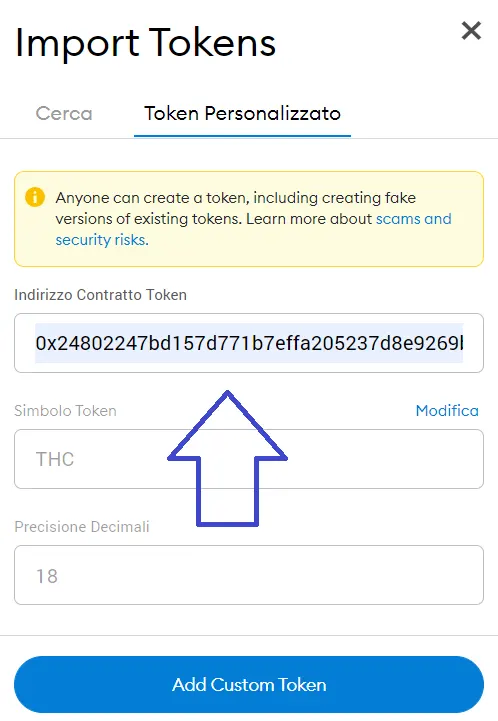498x721 pixels.
Task: Click the Precisione Decimali label
Action: click(82, 526)
